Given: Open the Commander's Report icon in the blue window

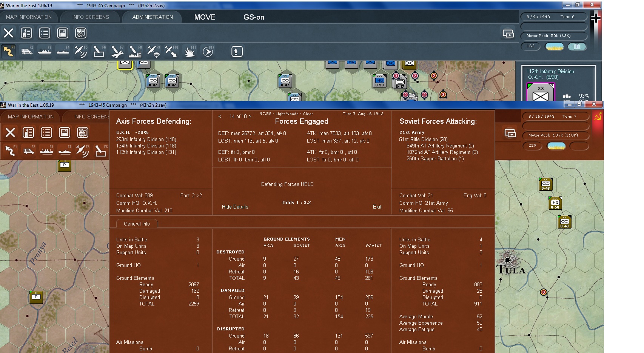Looking at the screenshot, I should click(26, 33).
